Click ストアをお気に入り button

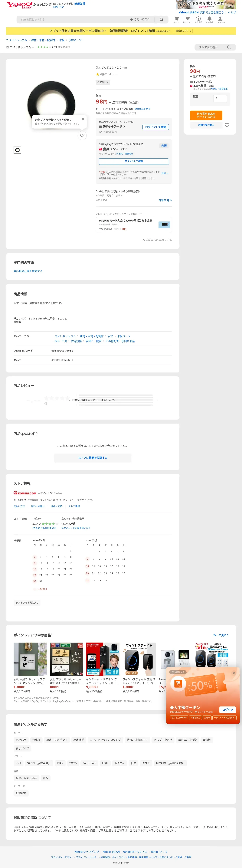click(x=27, y=602)
